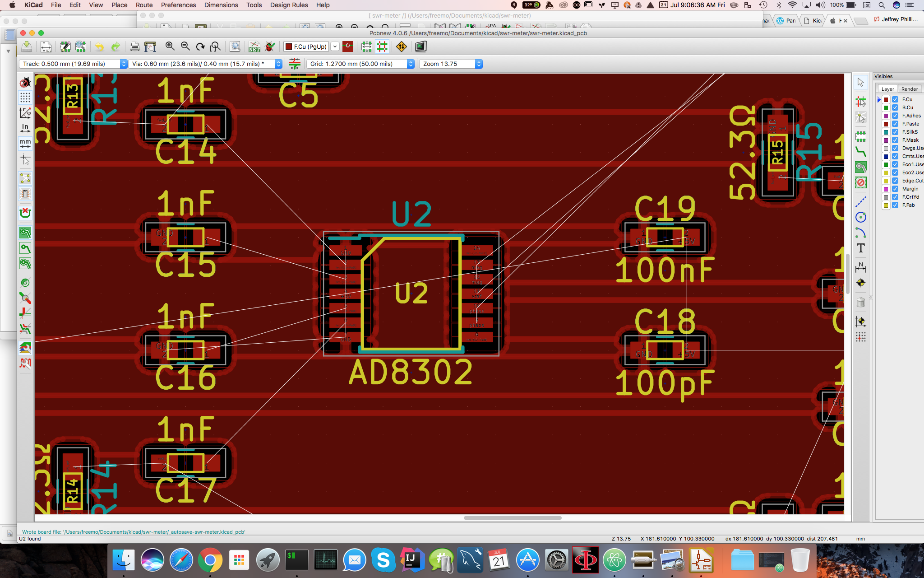Click the Mode track autorouting icon
The height and width of the screenshot is (578, 924).
(x=382, y=47)
